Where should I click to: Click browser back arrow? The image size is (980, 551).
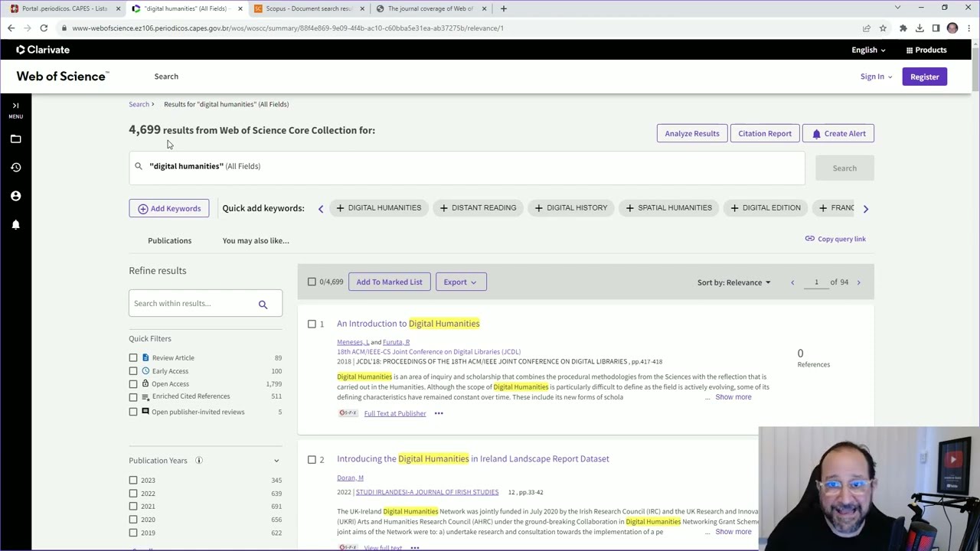(11, 28)
